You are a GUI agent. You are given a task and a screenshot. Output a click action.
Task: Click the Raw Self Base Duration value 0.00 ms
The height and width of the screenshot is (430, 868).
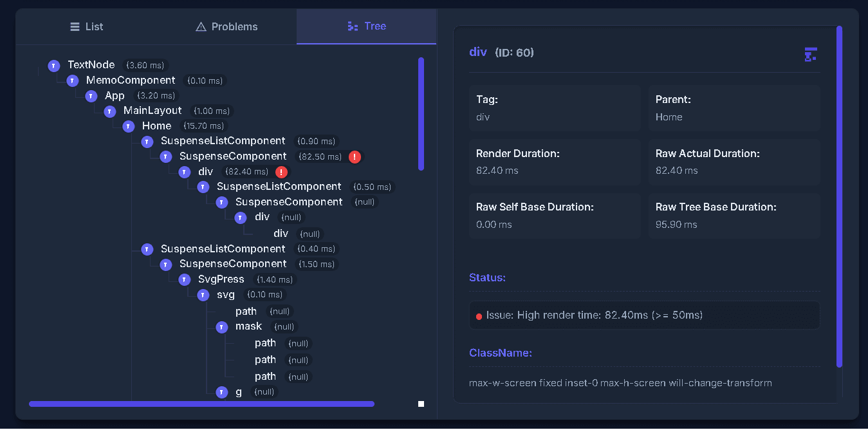pos(494,225)
